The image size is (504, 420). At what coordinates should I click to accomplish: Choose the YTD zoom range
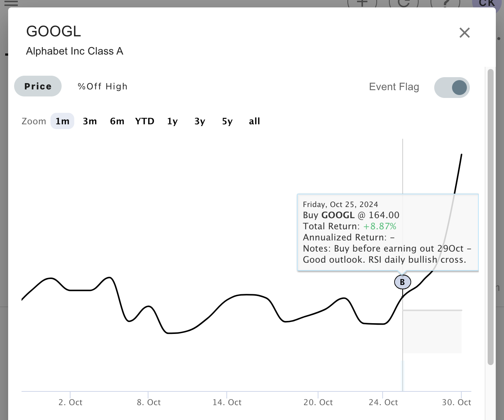coord(145,121)
